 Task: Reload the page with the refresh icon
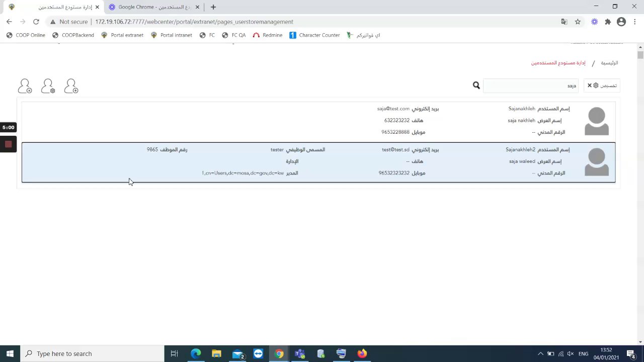click(x=36, y=22)
